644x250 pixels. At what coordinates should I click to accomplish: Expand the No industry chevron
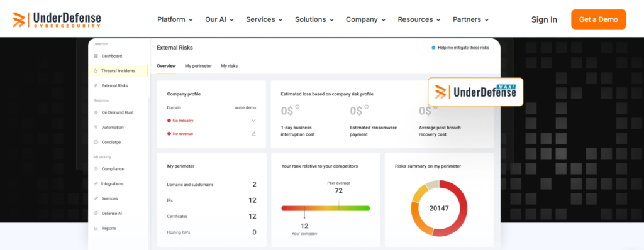coord(253,121)
